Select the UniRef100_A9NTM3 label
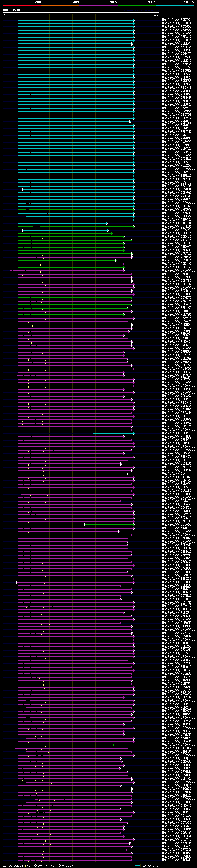Viewport: 197px width, 868px height. (x=176, y=131)
